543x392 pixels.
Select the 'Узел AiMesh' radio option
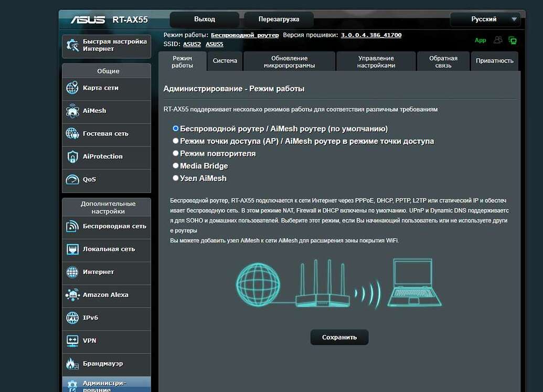tap(176, 178)
